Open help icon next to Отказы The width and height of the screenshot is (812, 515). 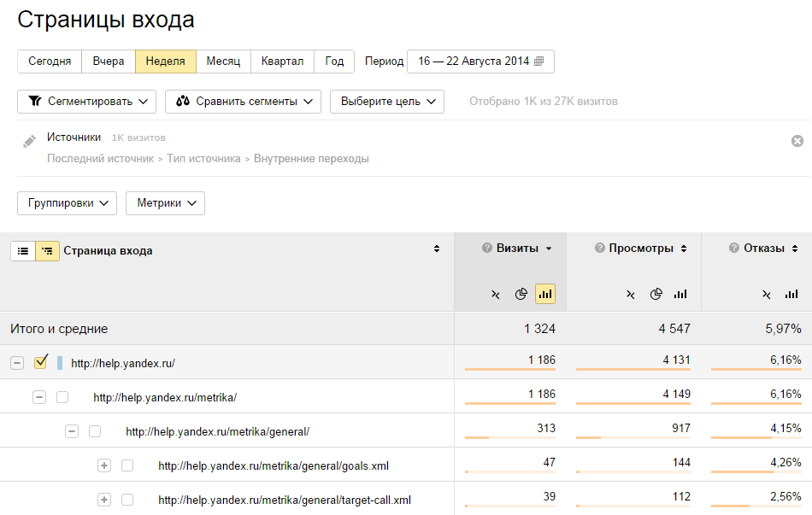click(x=733, y=249)
